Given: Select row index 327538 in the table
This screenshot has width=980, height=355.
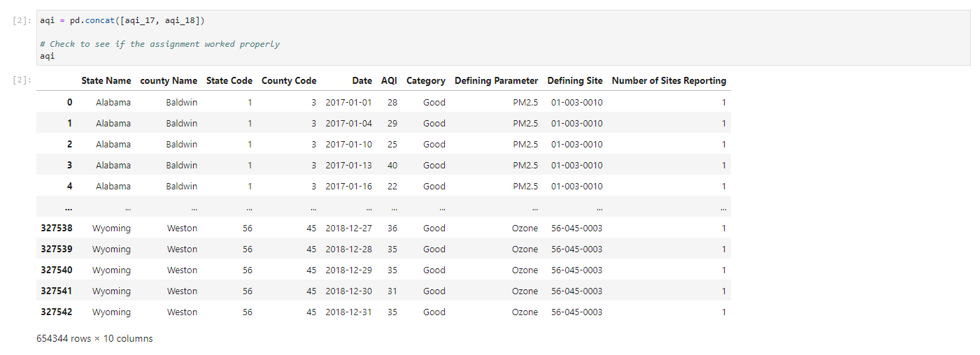Looking at the screenshot, I should pyautogui.click(x=56, y=229).
